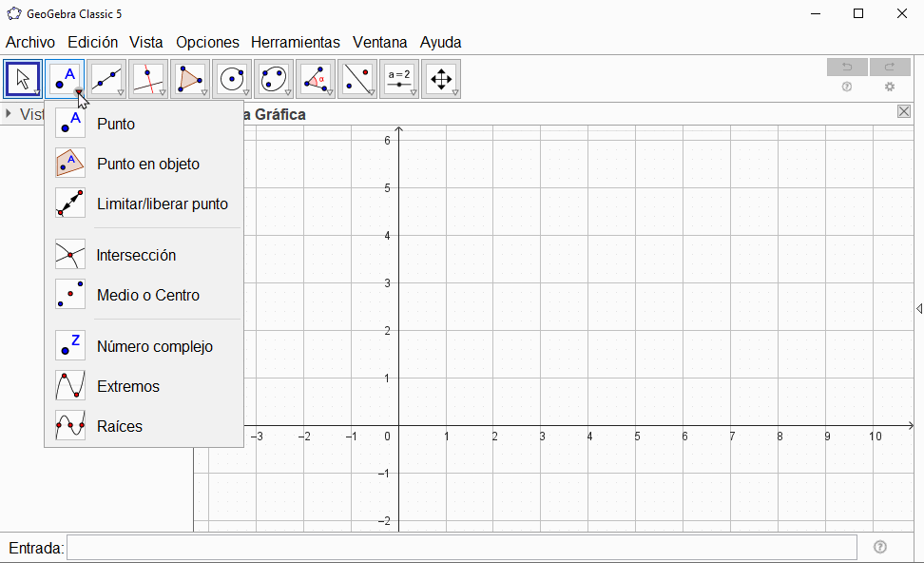Close the Vista Gráfica panel
This screenshot has height=563, width=924.
(x=903, y=111)
